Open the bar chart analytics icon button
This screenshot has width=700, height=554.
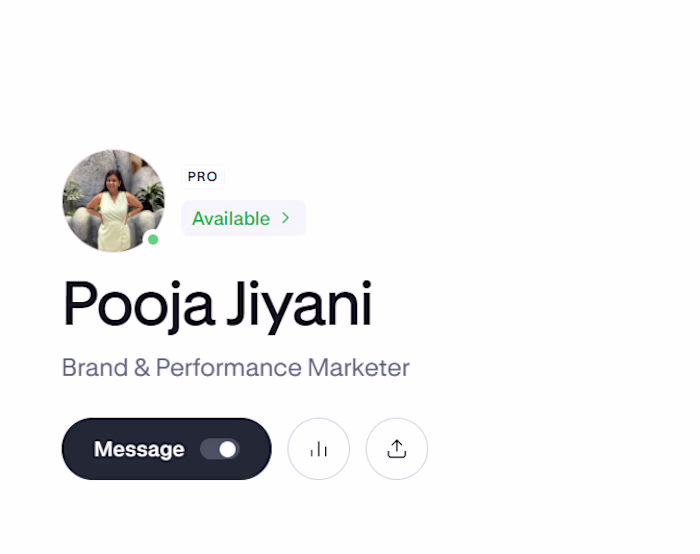click(318, 449)
